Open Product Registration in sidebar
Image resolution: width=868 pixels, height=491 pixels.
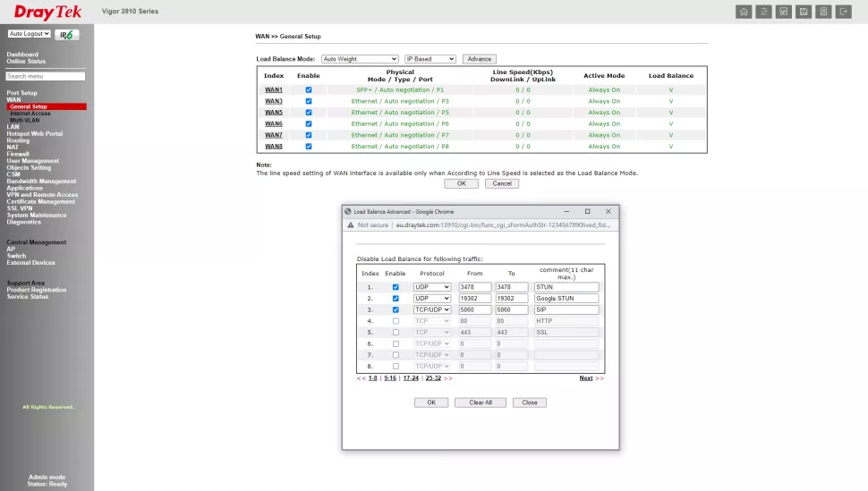37,290
